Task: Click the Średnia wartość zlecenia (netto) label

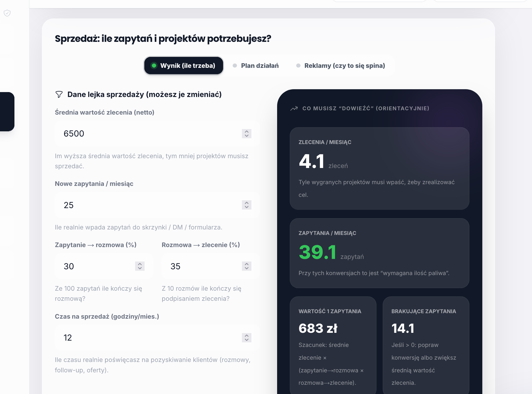Action: click(104, 112)
